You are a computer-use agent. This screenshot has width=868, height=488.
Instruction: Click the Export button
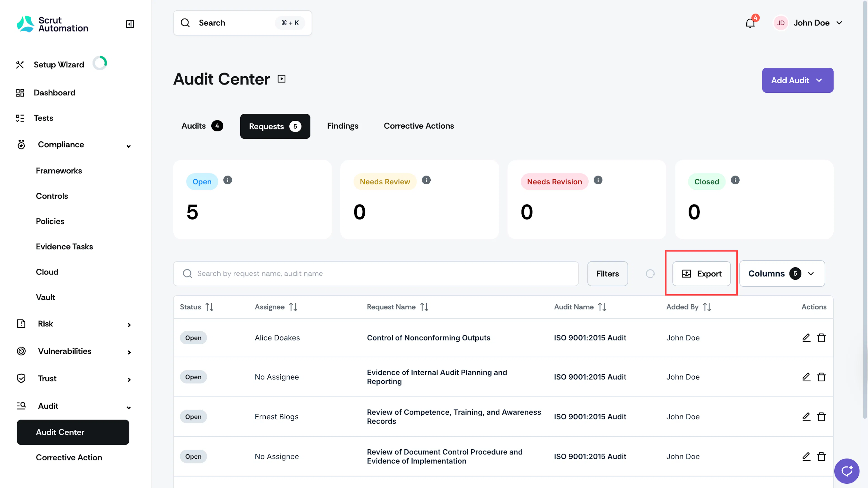(701, 274)
